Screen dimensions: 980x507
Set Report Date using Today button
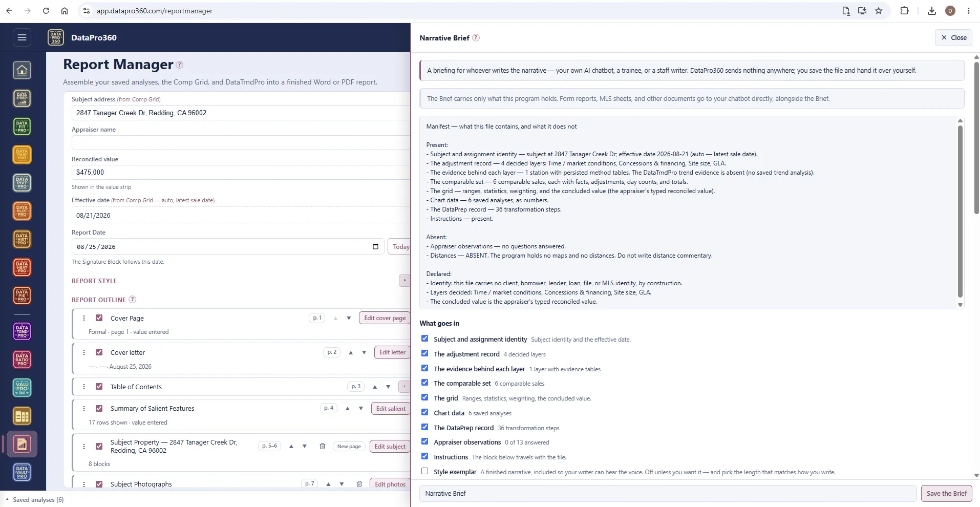[399, 246]
